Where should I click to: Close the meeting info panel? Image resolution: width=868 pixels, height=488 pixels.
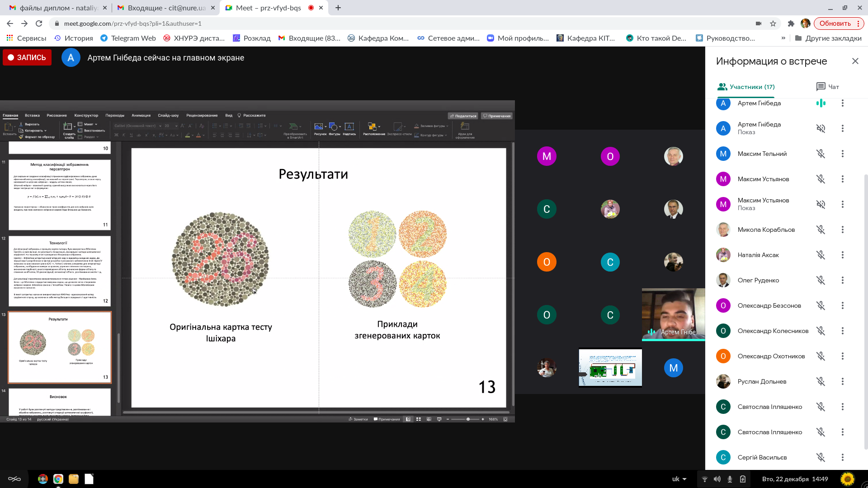point(855,61)
